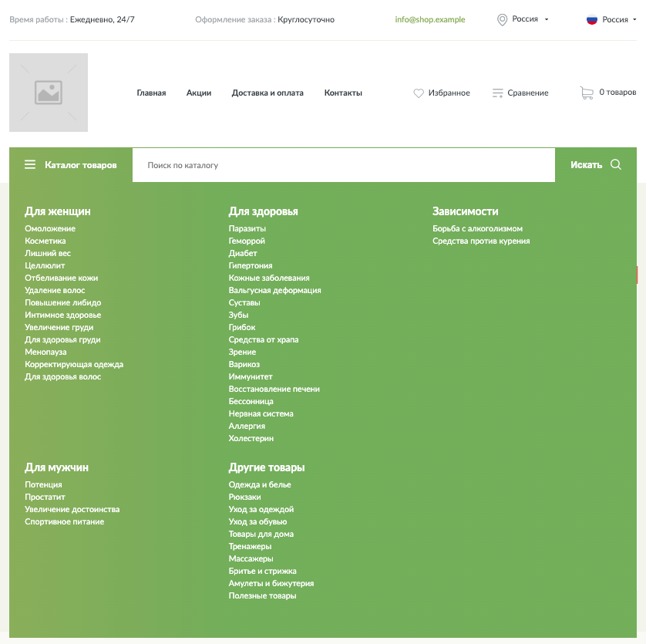Open the Спортивное питание category

pyautogui.click(x=64, y=522)
